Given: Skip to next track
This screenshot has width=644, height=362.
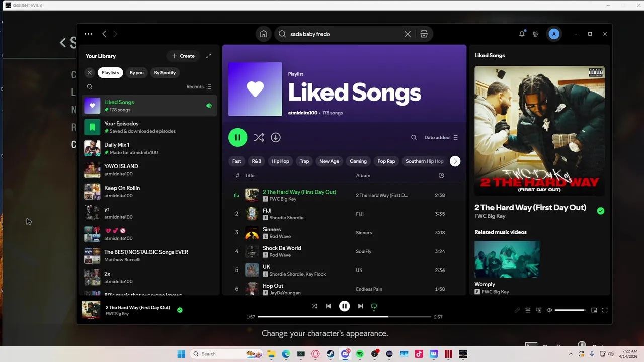Looking at the screenshot, I should [x=360, y=306].
